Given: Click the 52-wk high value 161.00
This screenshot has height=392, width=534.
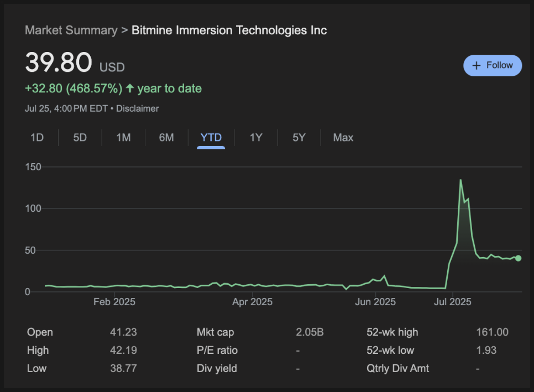Looking at the screenshot, I should coord(492,332).
